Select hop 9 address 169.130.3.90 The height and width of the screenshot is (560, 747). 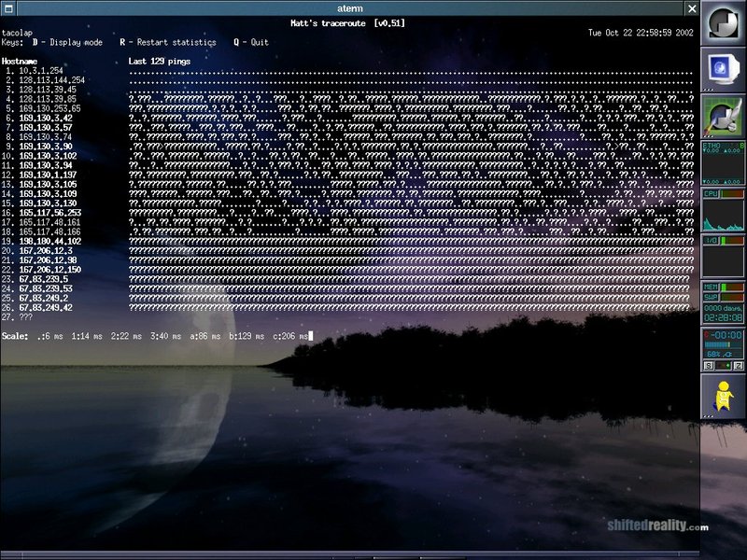[46, 147]
